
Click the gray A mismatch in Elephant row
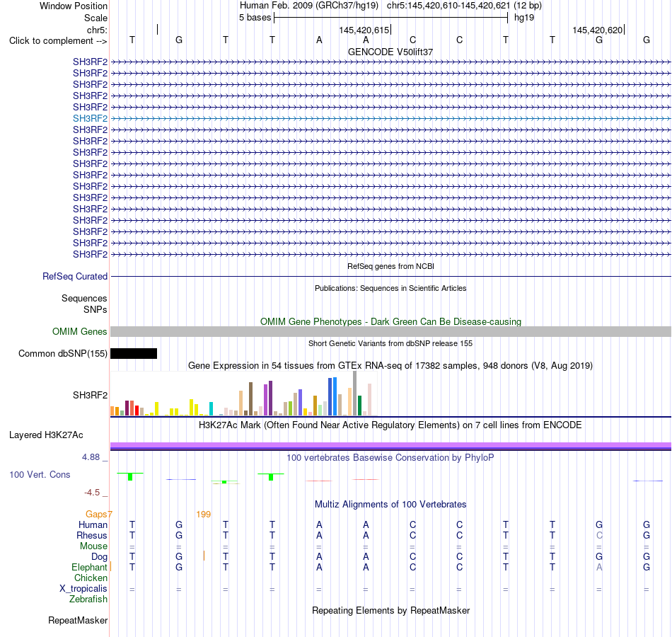[x=599, y=567]
